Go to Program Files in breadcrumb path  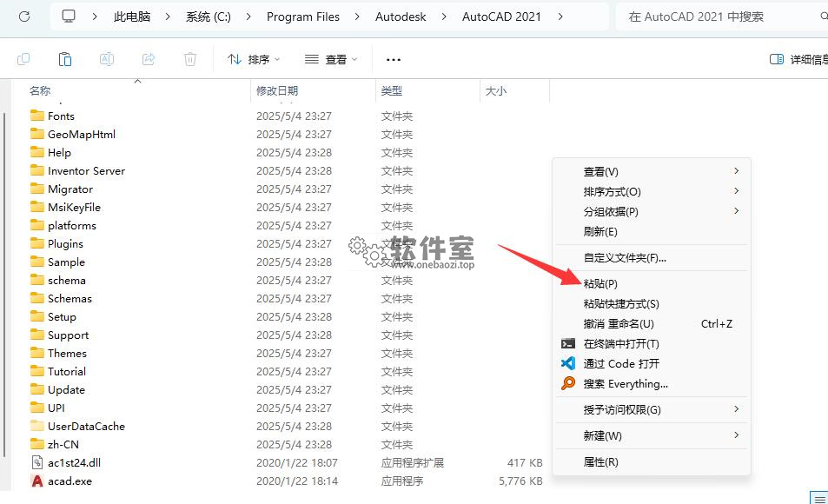(x=303, y=17)
